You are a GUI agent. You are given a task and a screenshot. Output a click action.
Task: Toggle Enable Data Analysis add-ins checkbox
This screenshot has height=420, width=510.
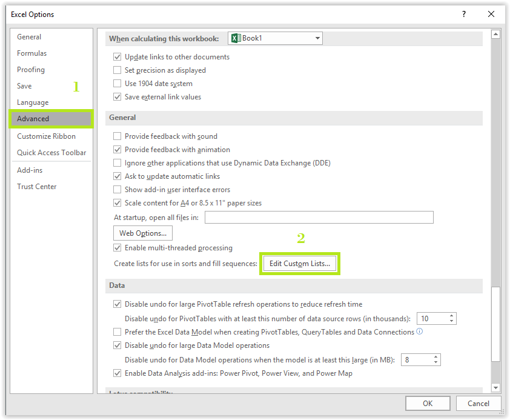[x=117, y=373]
